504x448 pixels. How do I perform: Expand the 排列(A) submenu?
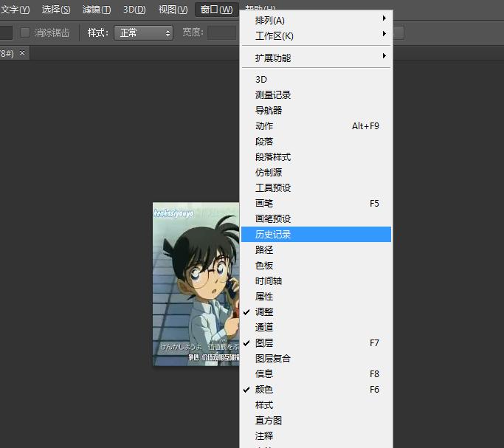pyautogui.click(x=317, y=20)
